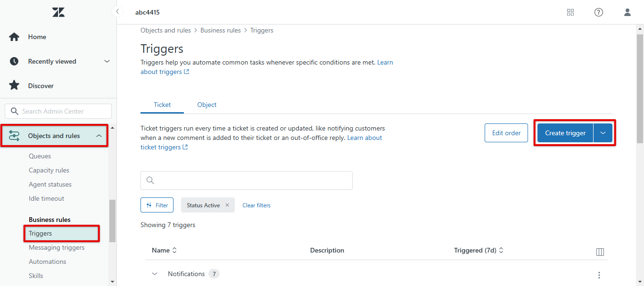The image size is (644, 286).
Task: Open the Notifications row three-dot menu
Action: 599,275
